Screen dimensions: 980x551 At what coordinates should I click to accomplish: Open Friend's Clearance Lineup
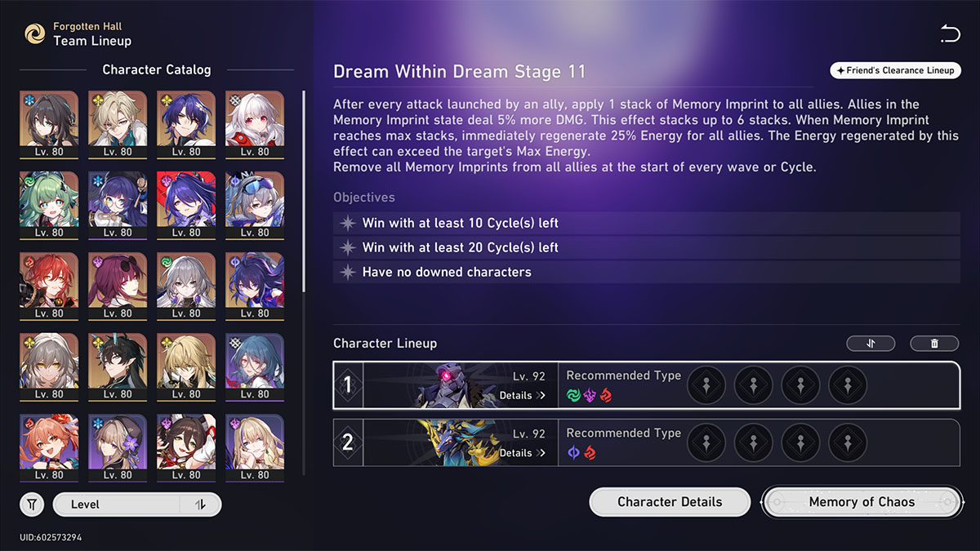895,71
